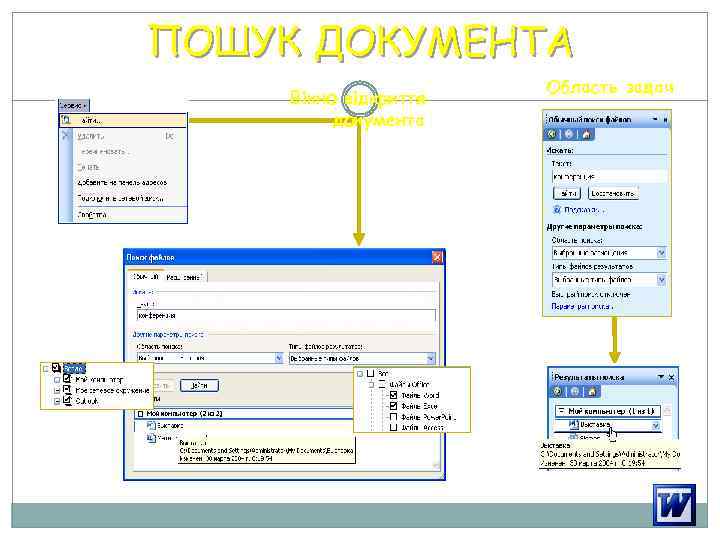Open the Область поиска dropdown in dialog
720x540 pixels.
(x=278, y=358)
